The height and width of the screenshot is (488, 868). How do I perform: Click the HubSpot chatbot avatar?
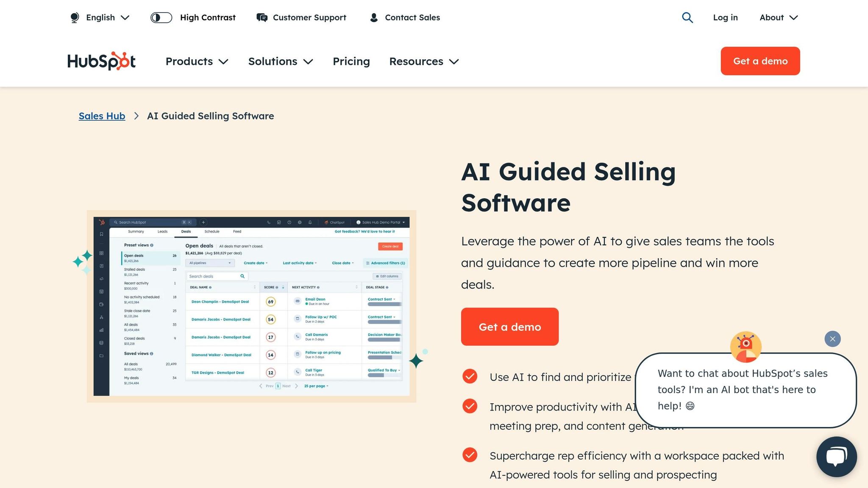click(746, 347)
